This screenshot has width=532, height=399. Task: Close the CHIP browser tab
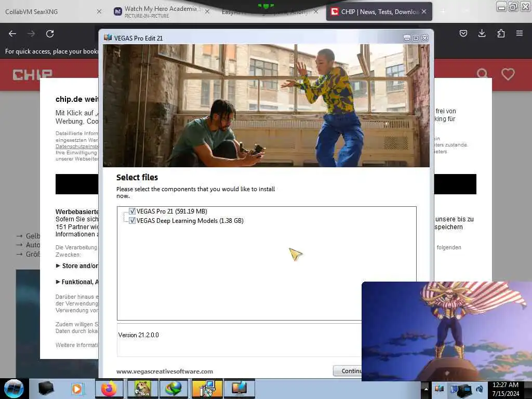click(424, 11)
